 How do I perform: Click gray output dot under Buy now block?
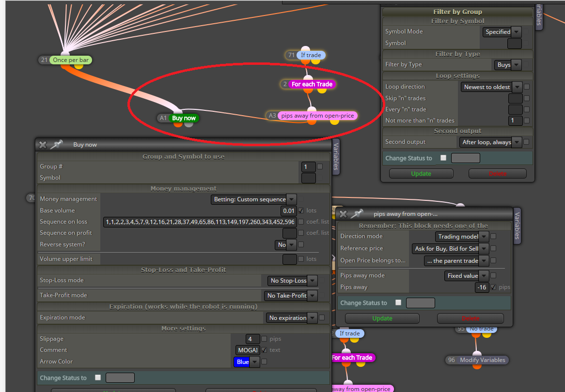[188, 124]
